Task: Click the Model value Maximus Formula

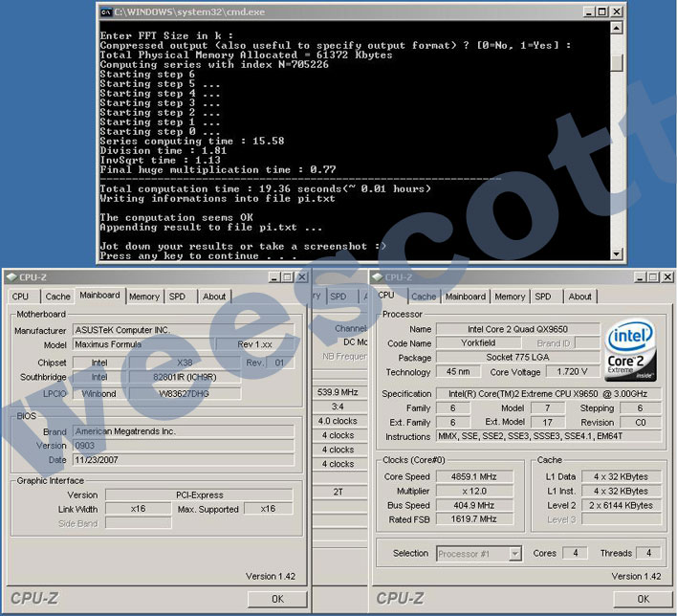Action: tap(143, 344)
